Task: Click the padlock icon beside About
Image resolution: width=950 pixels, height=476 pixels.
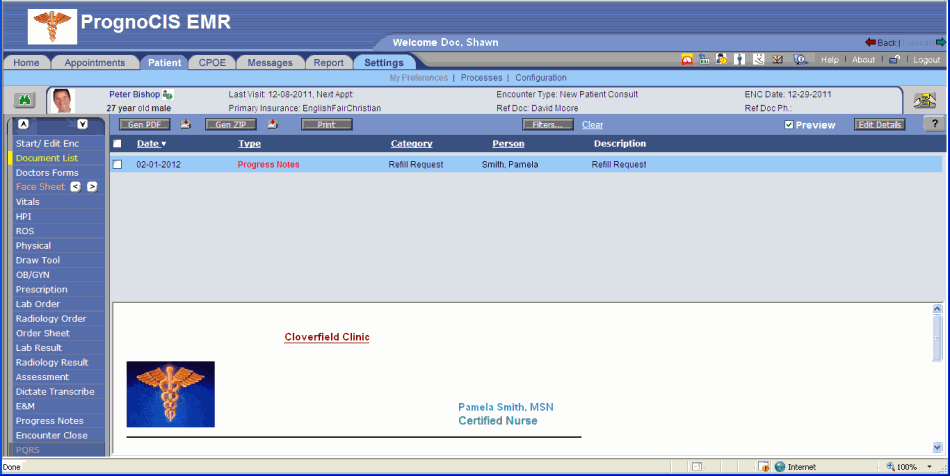Action: pyautogui.click(x=894, y=59)
